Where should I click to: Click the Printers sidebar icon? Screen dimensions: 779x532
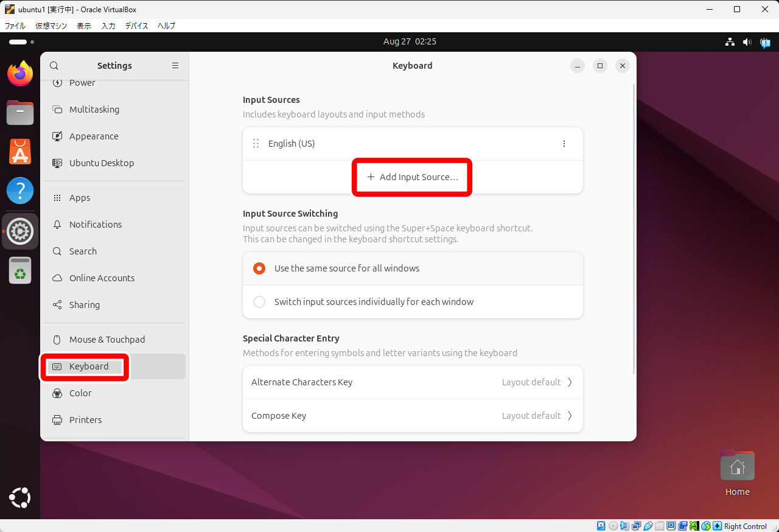[x=57, y=420]
